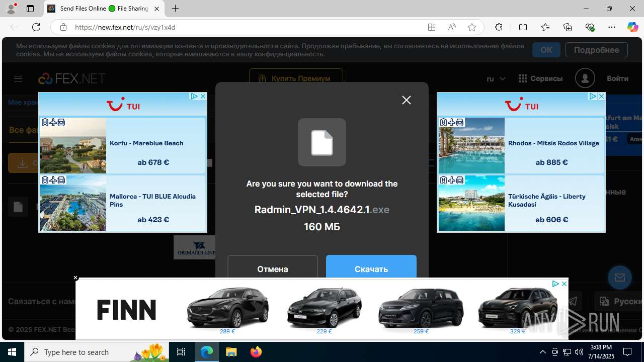Close the Send Files Online tab

pyautogui.click(x=156, y=9)
